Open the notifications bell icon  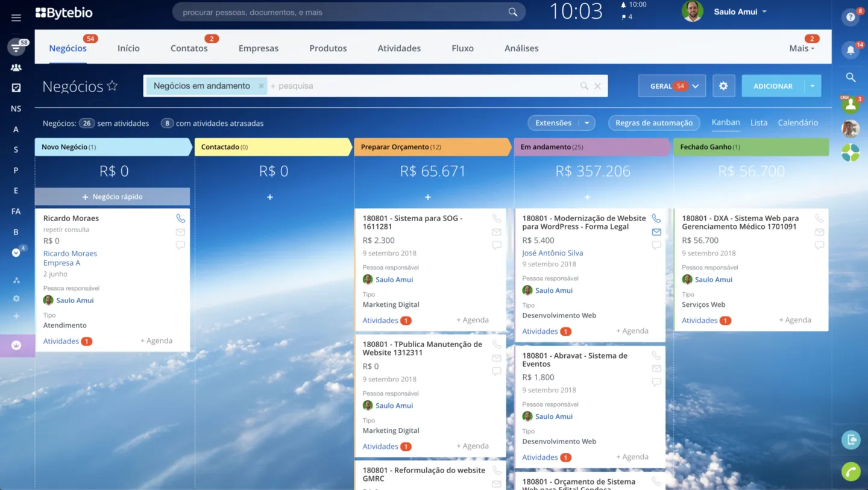(851, 50)
